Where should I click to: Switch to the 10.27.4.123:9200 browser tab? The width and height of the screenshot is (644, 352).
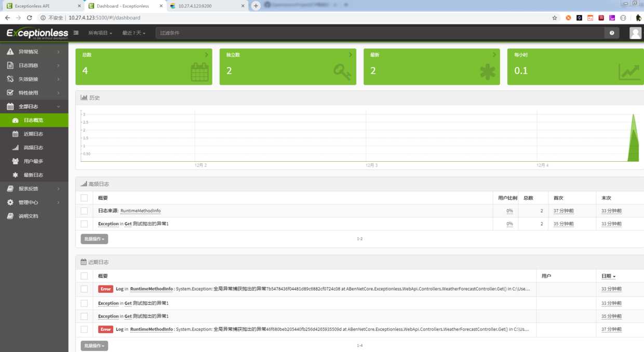pos(208,6)
